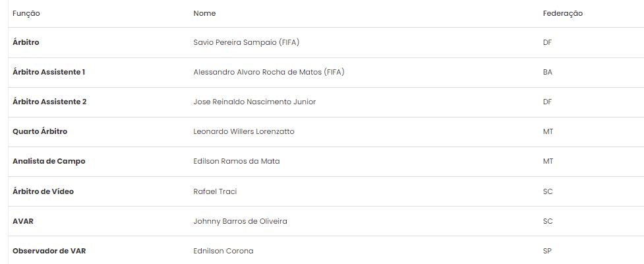Click Johnny Barros de Oliveira name
The width and height of the screenshot is (644, 264).
coord(241,221)
